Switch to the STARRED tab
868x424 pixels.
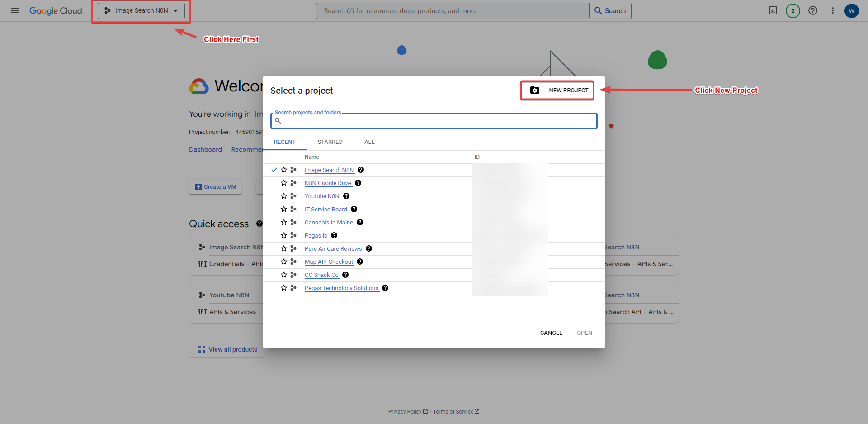[330, 142]
